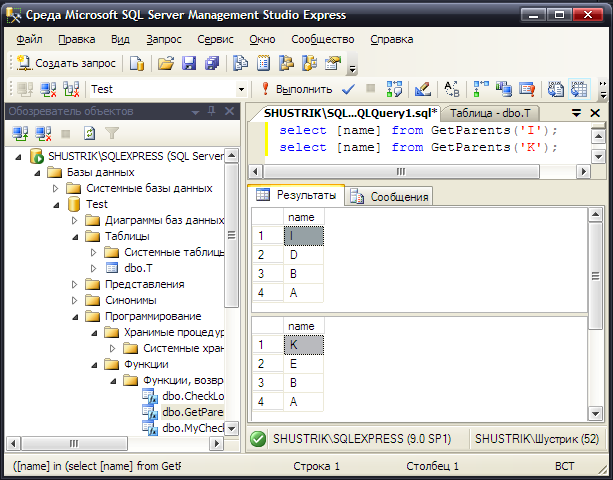The height and width of the screenshot is (480, 613).
Task: Open the Test database dropdown in toolbar
Action: pos(241,90)
